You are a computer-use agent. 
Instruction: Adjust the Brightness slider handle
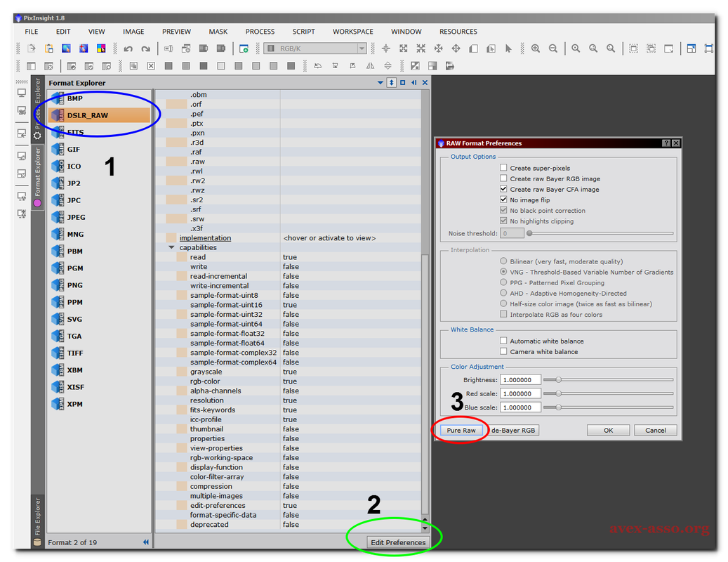559,380
